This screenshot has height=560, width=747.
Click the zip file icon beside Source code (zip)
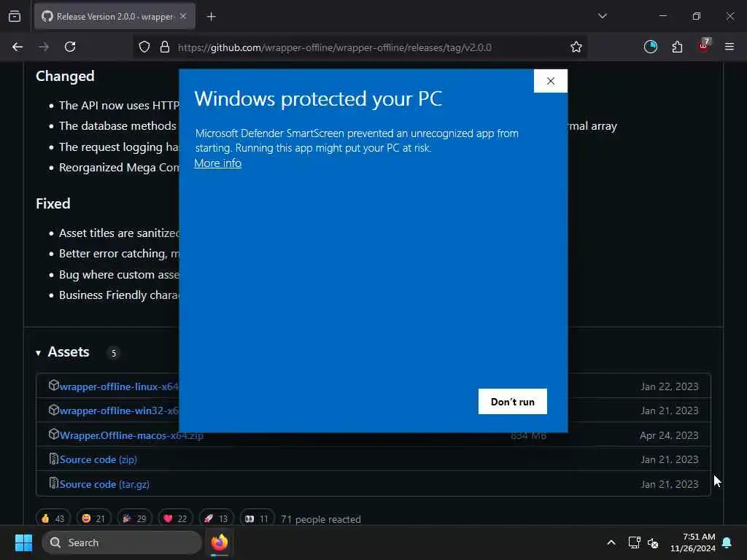54,459
